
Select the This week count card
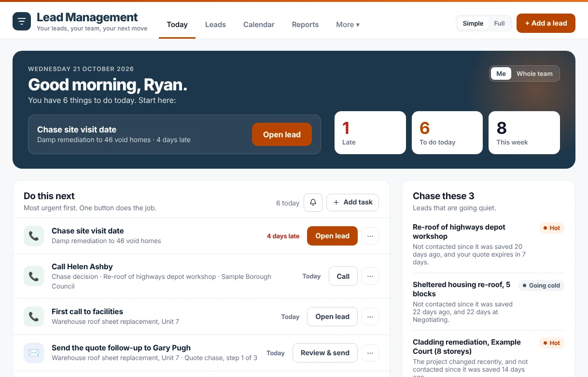[x=524, y=133]
